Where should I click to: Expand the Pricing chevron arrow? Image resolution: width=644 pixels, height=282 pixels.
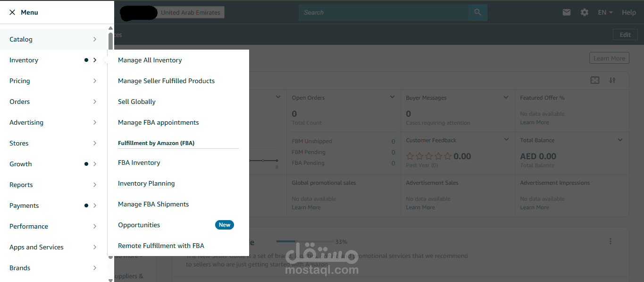95,81
